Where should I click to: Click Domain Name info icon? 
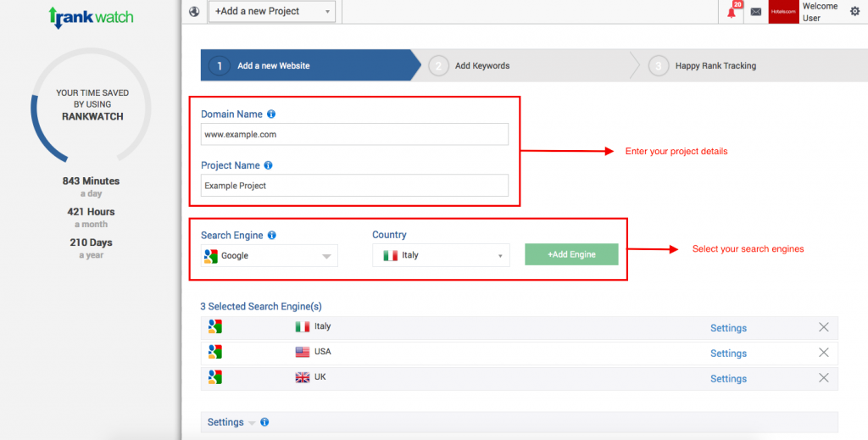coord(271,114)
